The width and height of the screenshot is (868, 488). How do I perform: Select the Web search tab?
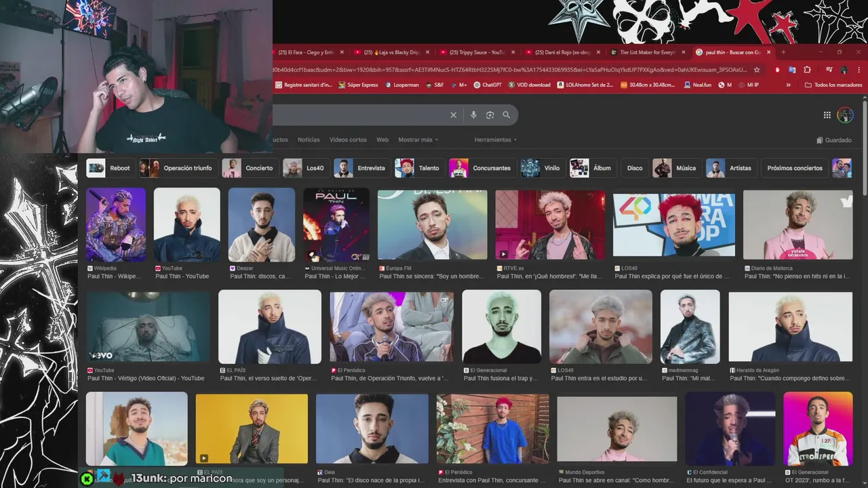(382, 140)
